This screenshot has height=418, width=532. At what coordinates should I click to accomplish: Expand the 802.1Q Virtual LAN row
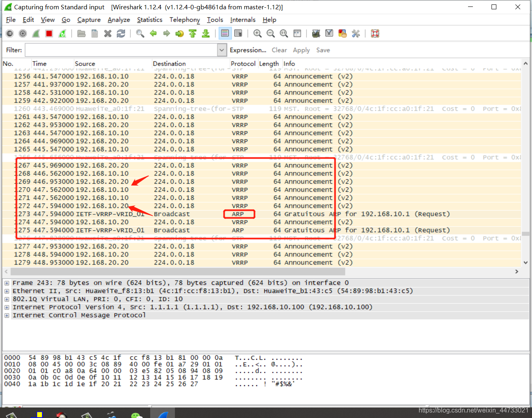coord(7,299)
